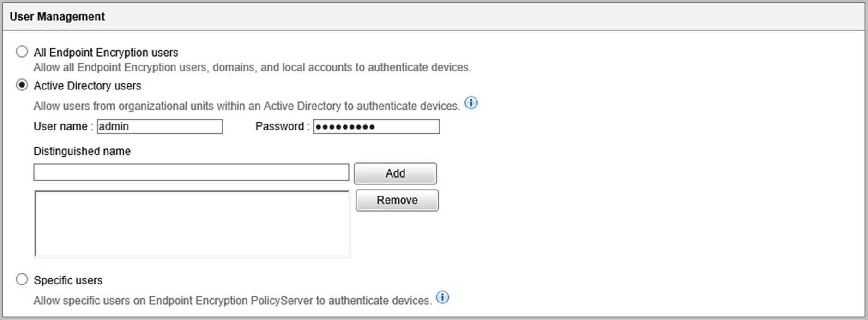Image resolution: width=868 pixels, height=320 pixels.
Task: Open info icon beside Specific users description
Action: pyautogui.click(x=442, y=297)
